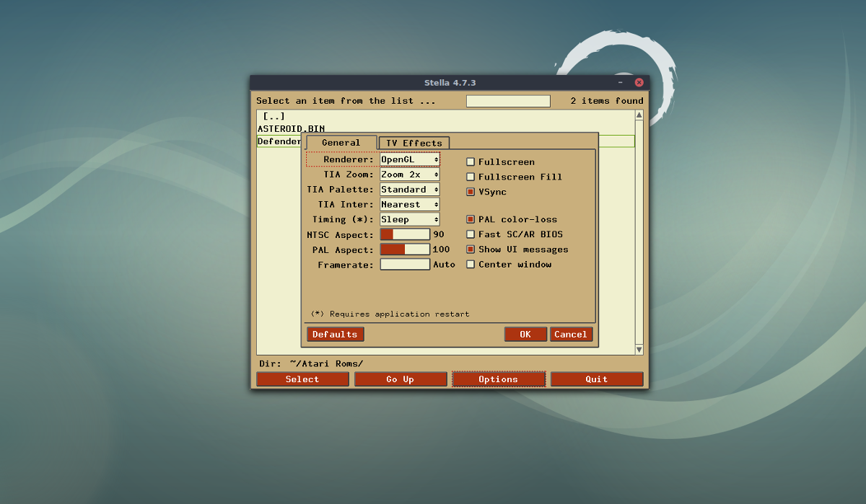Open the Renderer dropdown
This screenshot has height=504, width=866.
[410, 159]
